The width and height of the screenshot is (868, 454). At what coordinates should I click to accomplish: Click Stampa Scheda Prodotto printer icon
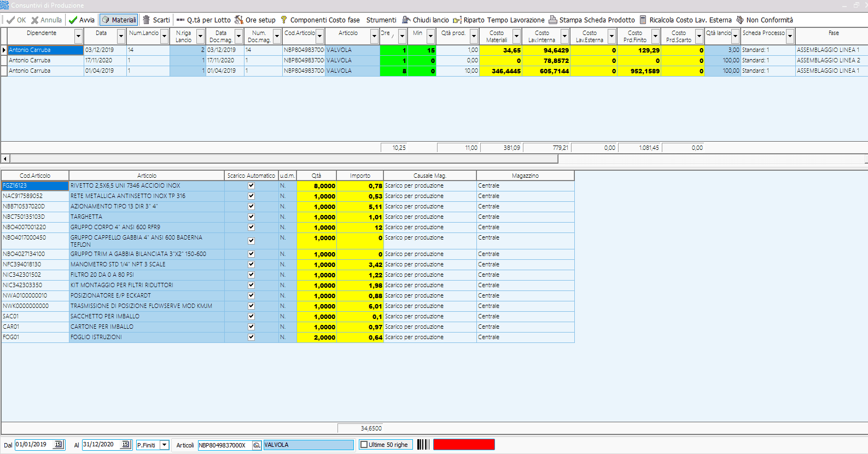[x=553, y=20]
